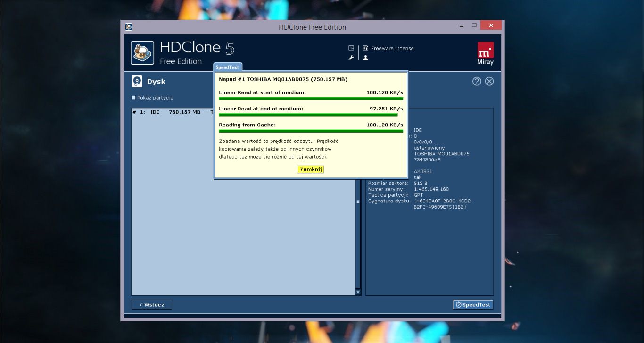Click the Reading from Cache progress bar

coord(311,131)
